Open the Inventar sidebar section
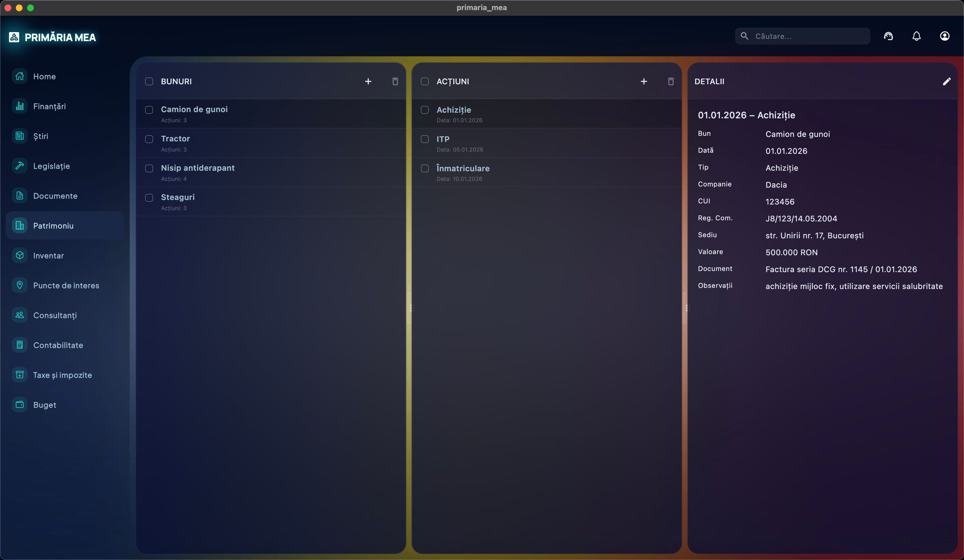 [48, 255]
